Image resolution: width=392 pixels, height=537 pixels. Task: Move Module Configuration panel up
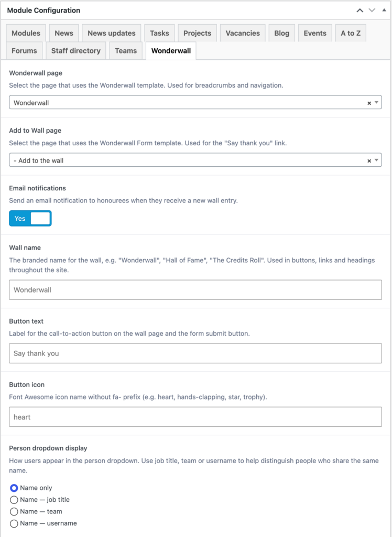(360, 10)
